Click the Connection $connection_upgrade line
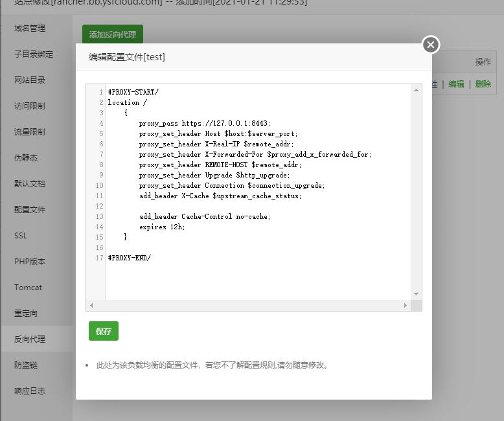 pyautogui.click(x=232, y=185)
